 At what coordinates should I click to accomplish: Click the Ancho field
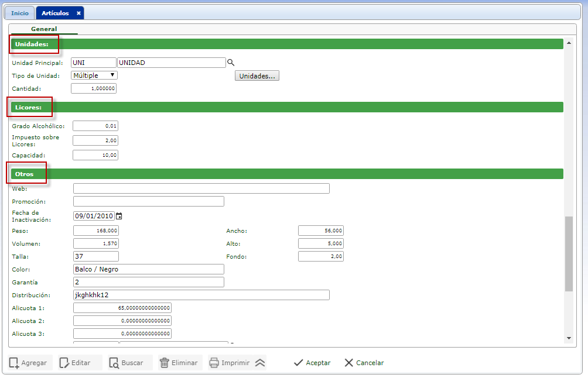(321, 231)
